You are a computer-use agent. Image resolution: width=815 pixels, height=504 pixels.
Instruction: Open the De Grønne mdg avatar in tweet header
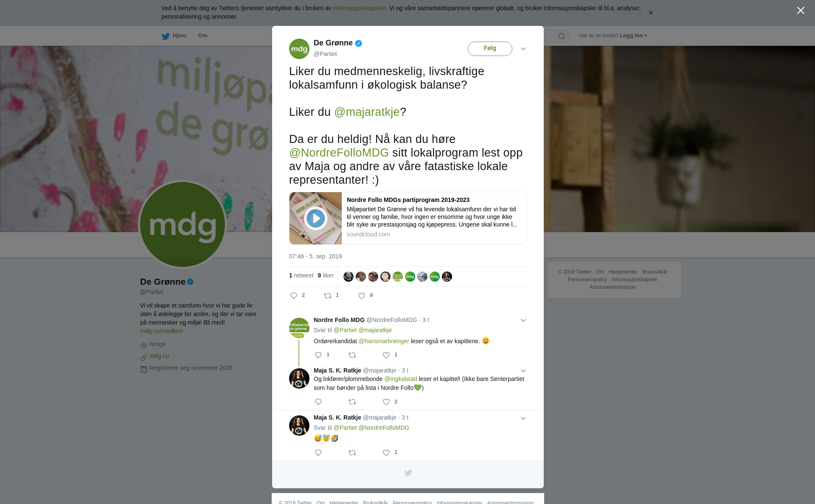click(299, 49)
